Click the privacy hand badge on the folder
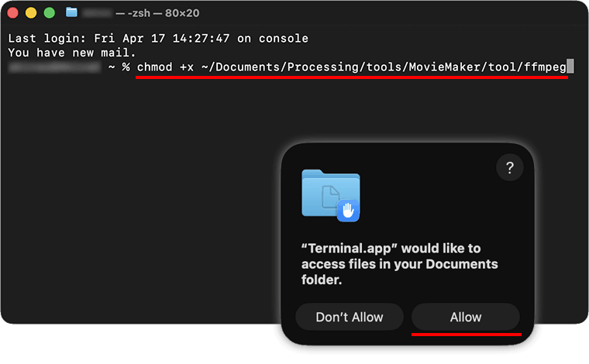Screen dimensions: 589x364 click(x=348, y=209)
